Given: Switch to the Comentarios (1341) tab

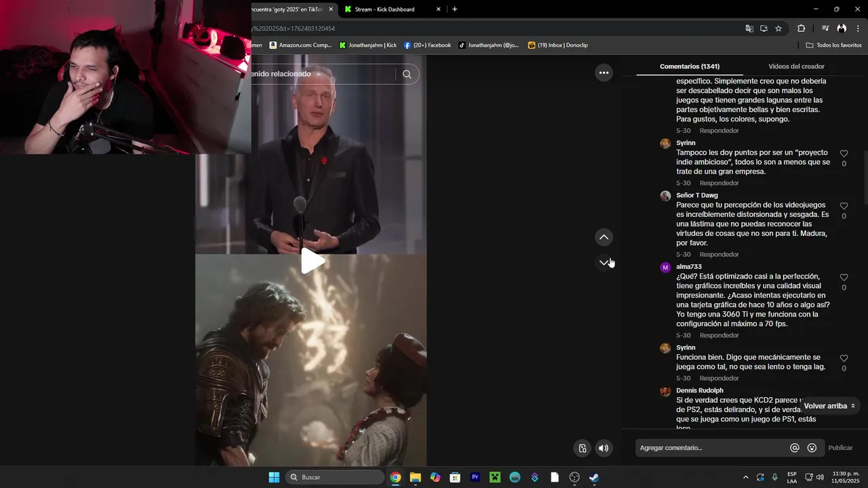Looking at the screenshot, I should pos(690,66).
